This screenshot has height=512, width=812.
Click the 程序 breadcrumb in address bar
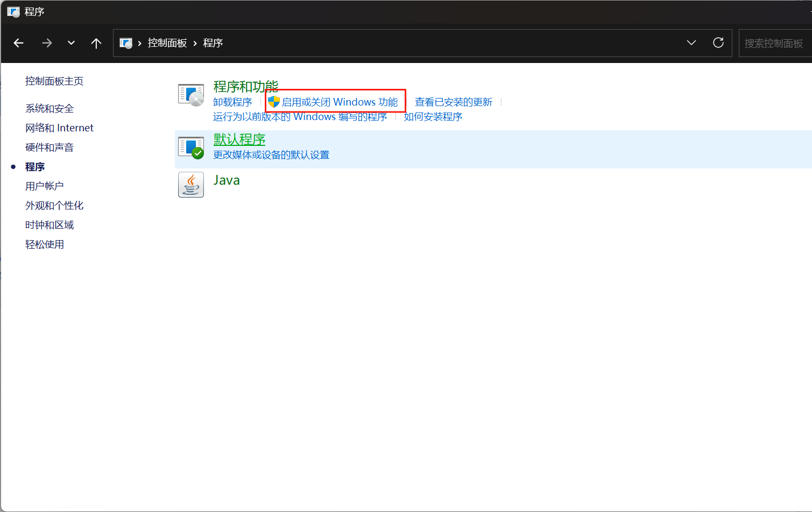point(213,43)
